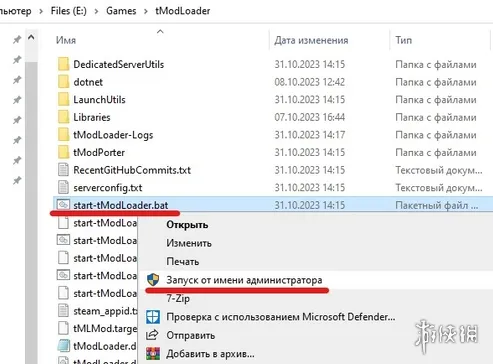Click the tMLMod.targets file name
Image resolution: width=493 pixels, height=364 pixels.
(x=105, y=329)
